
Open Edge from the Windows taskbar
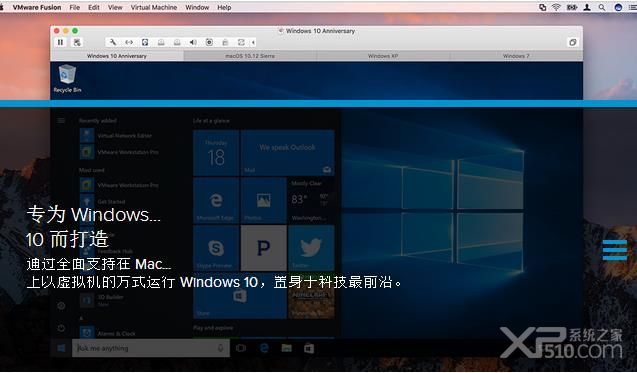(x=264, y=348)
